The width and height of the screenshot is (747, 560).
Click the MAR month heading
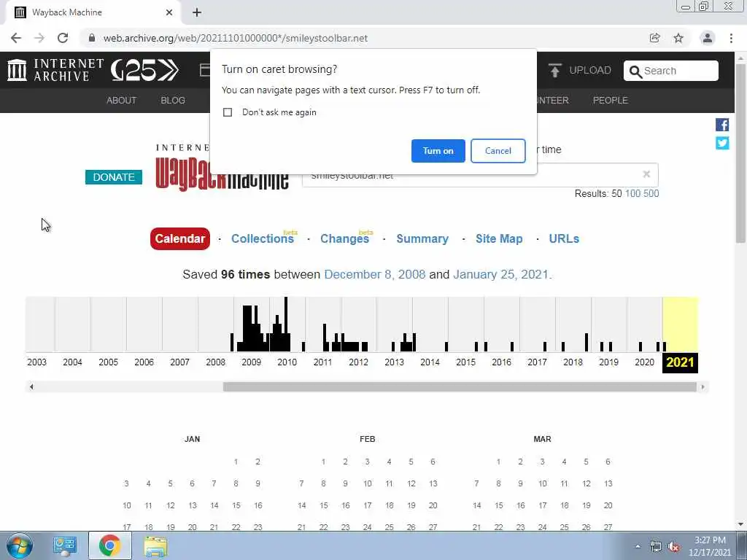pos(542,439)
